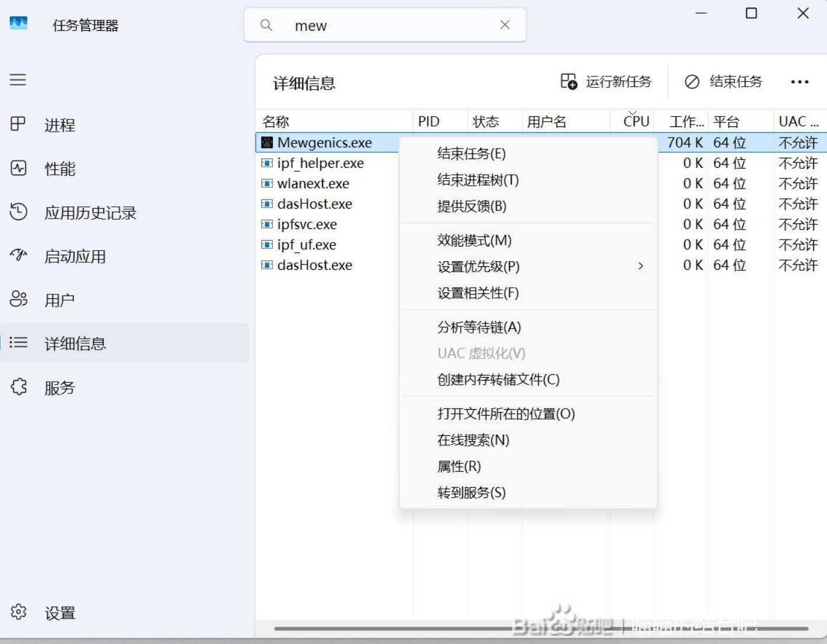Open the three-dot more options menu
827x644 pixels.
tap(799, 82)
